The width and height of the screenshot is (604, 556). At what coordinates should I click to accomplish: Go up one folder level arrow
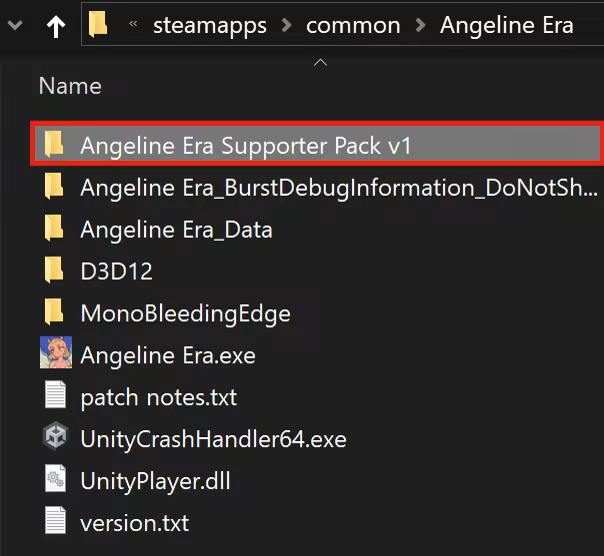pyautogui.click(x=56, y=26)
